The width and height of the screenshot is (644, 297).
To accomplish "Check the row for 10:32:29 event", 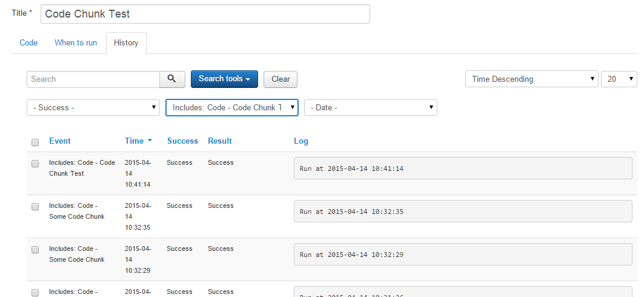I will tap(35, 250).
